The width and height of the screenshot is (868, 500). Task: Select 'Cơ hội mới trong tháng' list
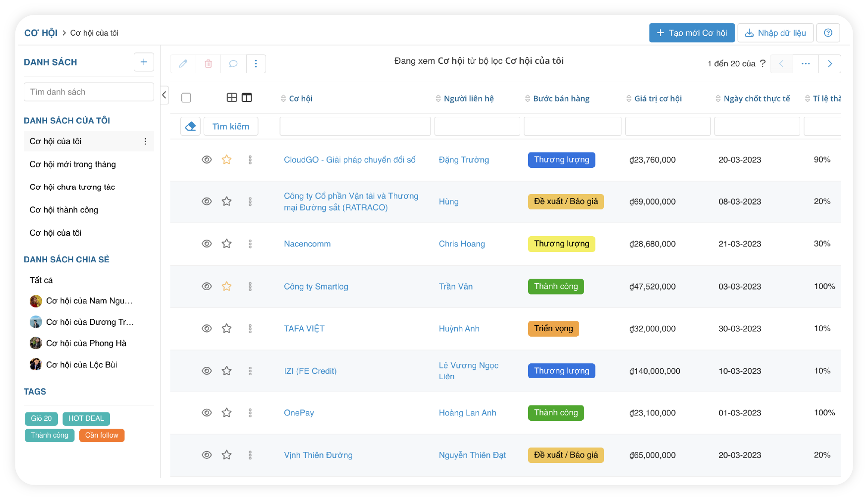point(73,164)
